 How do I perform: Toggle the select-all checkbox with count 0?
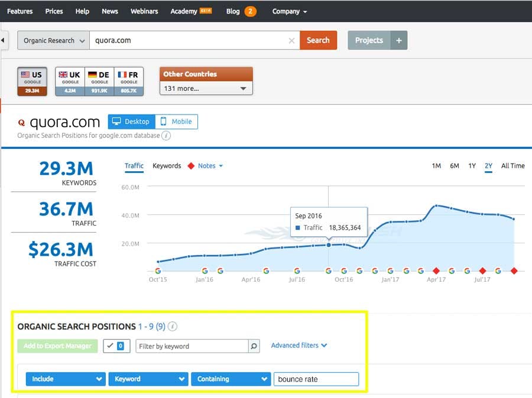116,346
